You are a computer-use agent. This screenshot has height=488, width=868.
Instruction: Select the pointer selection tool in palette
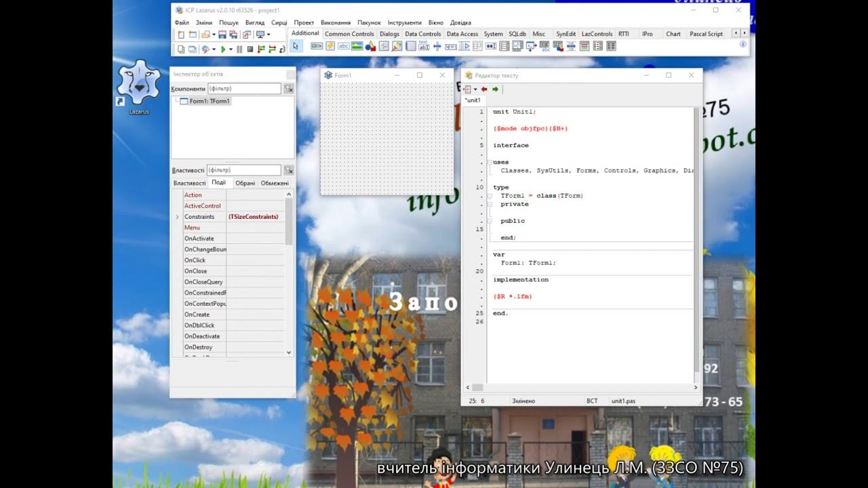tap(296, 46)
